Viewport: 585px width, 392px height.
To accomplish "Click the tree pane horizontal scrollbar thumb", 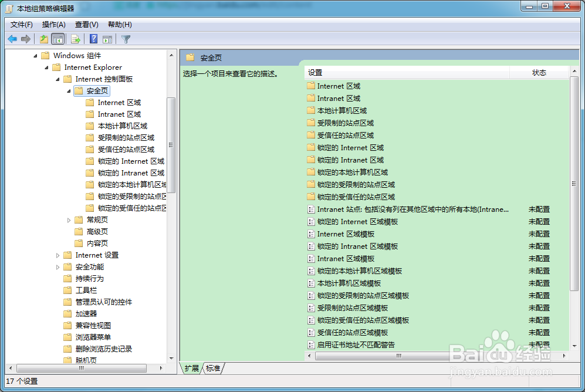I will click(x=82, y=368).
